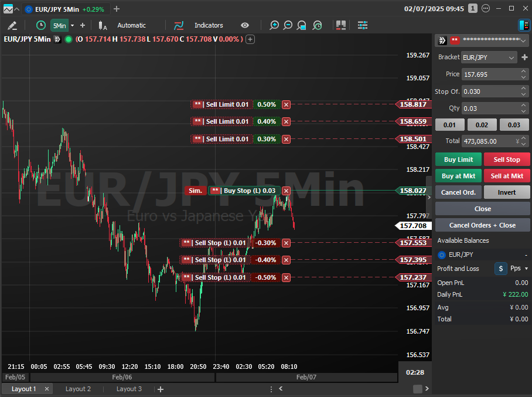This screenshot has width=532, height=397.
Task: Switch to the Layout 2 tab
Action: click(x=78, y=389)
